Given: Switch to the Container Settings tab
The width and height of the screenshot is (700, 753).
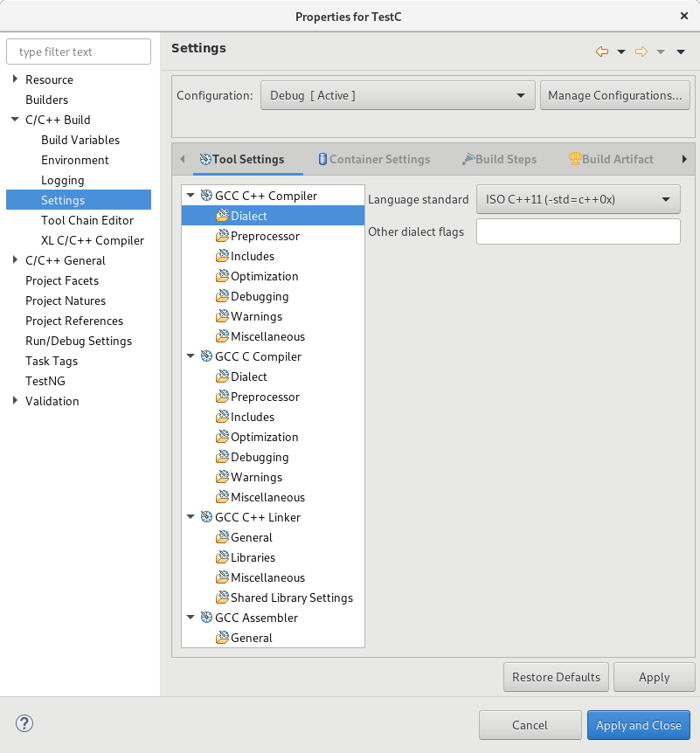Looking at the screenshot, I should (x=373, y=159).
